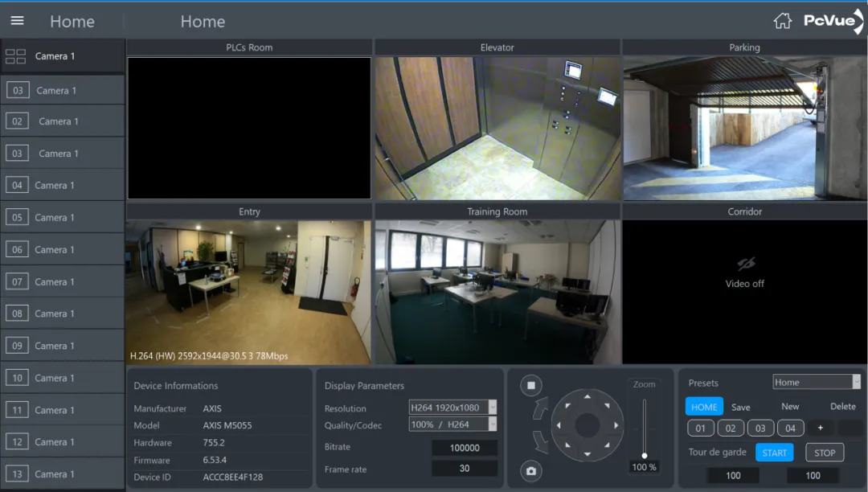
Task: Pan camera left with the PTZ left arrow
Action: 559,425
